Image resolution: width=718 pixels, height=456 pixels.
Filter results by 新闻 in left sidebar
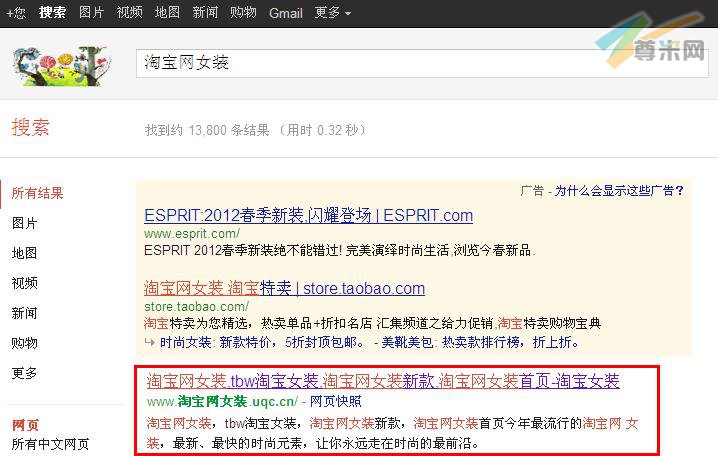tap(24, 314)
